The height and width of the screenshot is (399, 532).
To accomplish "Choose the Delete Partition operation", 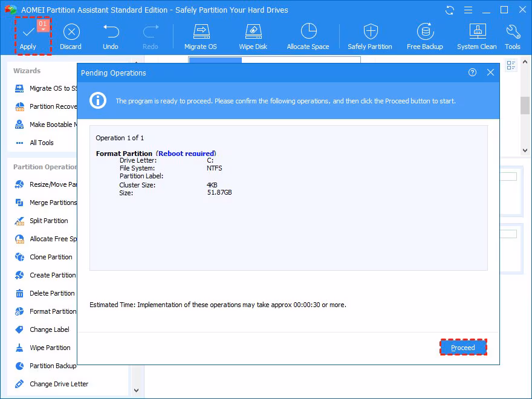I will [45, 293].
